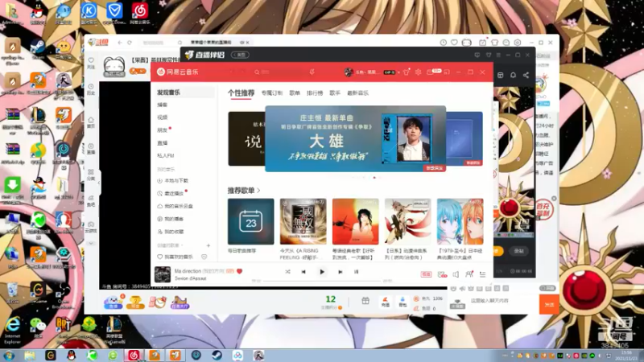The height and width of the screenshot is (362, 644).
Task: Click the orange 发送 button in Douyu chat
Action: [549, 305]
